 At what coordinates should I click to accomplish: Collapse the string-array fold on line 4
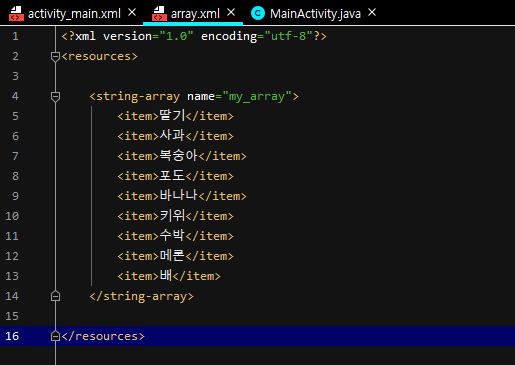point(55,97)
